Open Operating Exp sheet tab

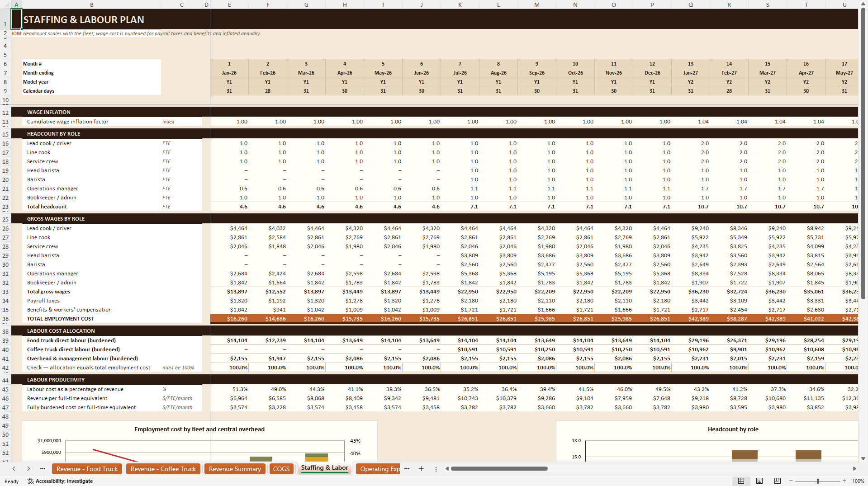379,469
